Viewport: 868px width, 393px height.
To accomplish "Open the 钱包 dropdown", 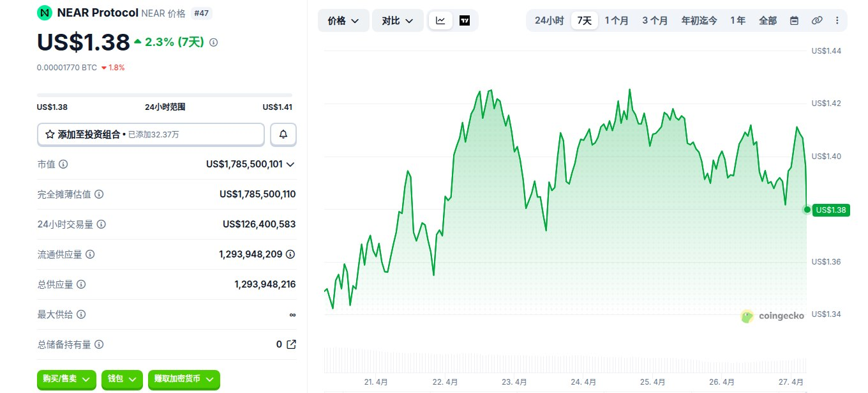I will coord(122,379).
